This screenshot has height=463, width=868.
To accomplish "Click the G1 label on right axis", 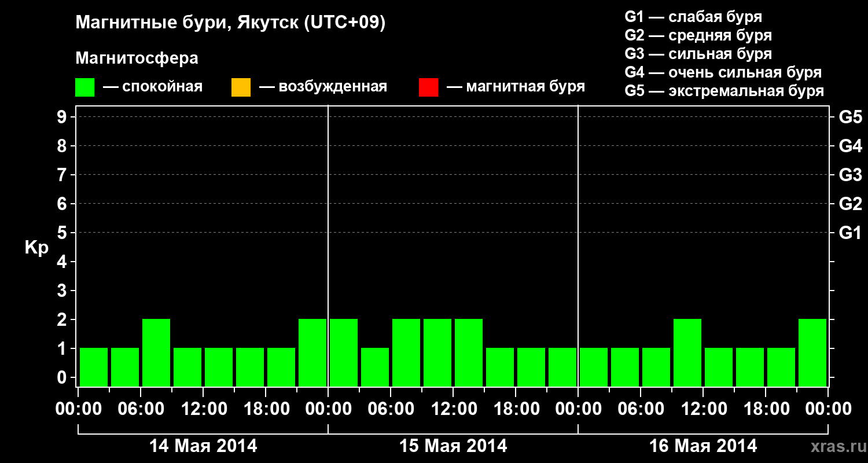I will pos(850,233).
